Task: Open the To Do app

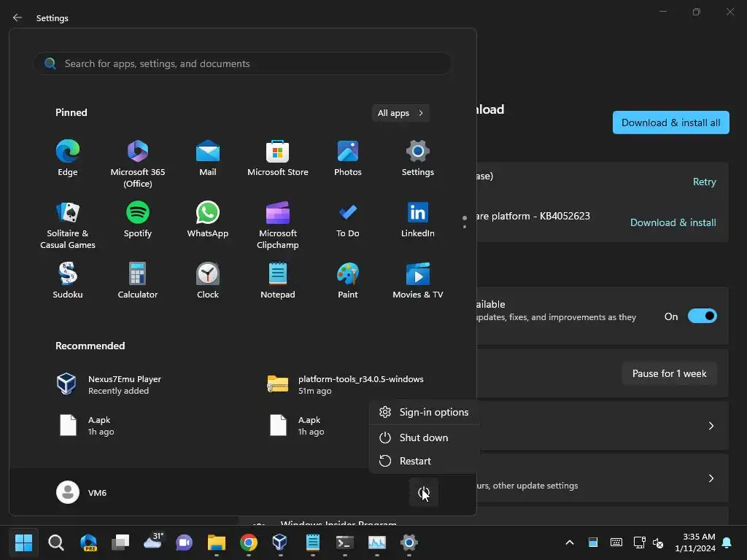Action: point(348,219)
